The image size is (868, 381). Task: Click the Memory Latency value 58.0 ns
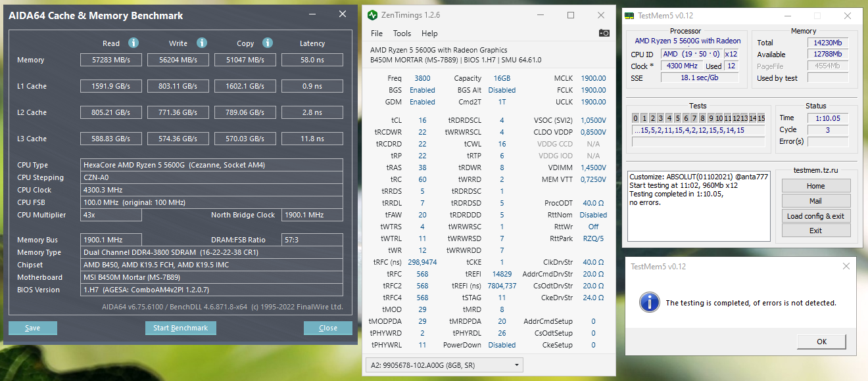coord(312,60)
